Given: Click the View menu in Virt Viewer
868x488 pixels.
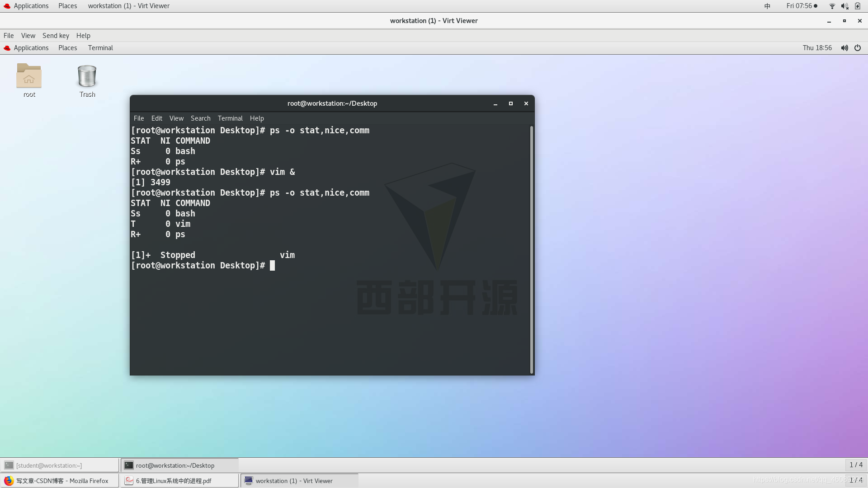Looking at the screenshot, I should point(28,35).
